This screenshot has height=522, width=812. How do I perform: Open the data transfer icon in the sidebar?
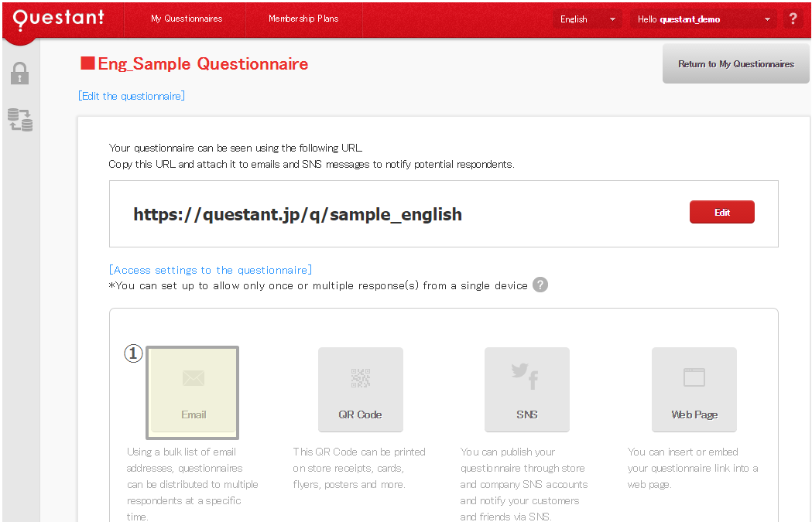tap(20, 120)
